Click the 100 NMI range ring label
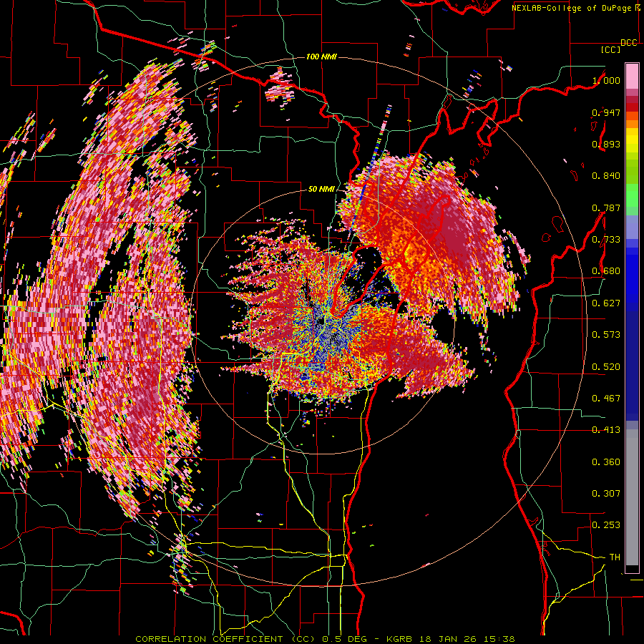The image size is (644, 644). (x=321, y=57)
